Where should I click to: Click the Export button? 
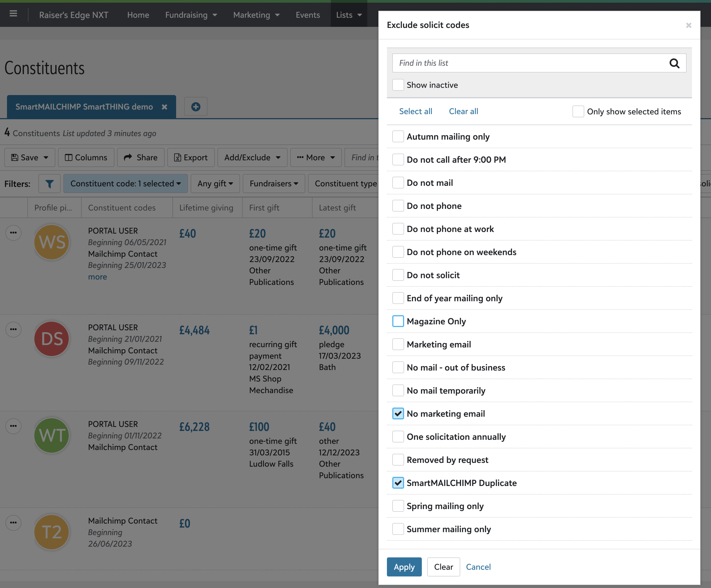191,157
